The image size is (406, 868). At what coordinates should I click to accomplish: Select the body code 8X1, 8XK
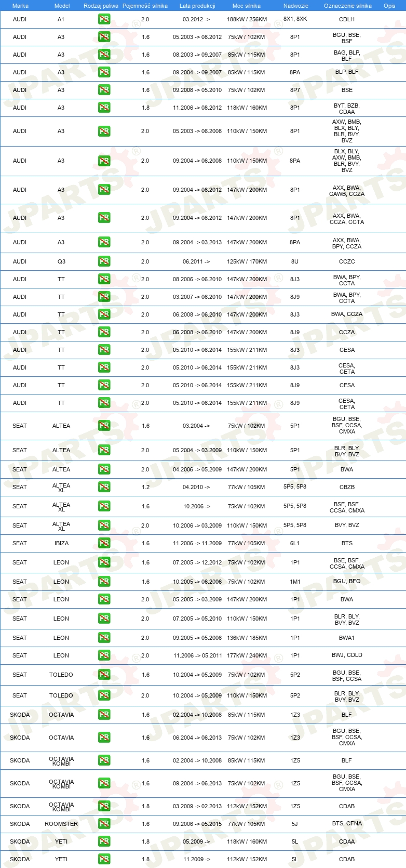coord(295,19)
